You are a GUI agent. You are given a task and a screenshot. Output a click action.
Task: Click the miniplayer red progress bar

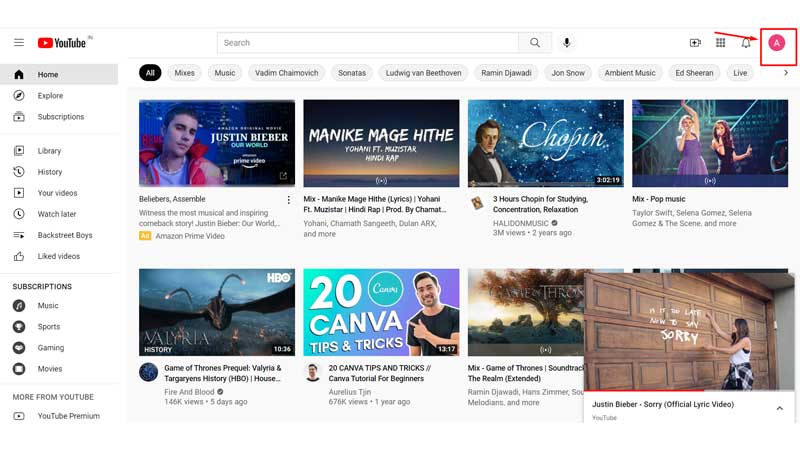point(644,391)
